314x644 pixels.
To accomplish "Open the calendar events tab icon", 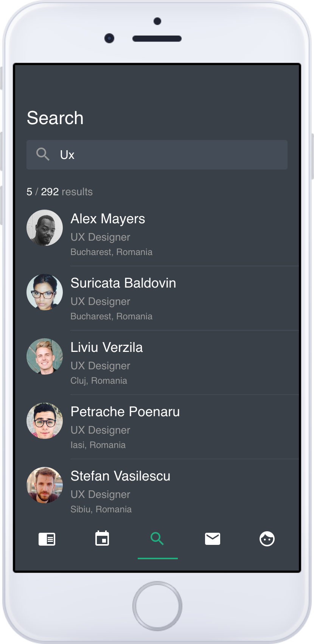I will point(102,538).
